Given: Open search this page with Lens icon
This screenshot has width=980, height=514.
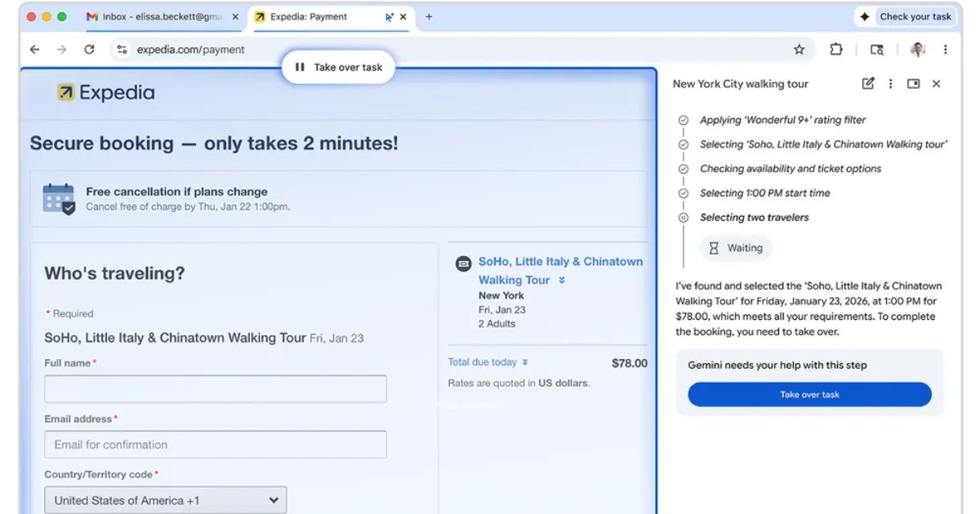Looking at the screenshot, I should point(876,50).
